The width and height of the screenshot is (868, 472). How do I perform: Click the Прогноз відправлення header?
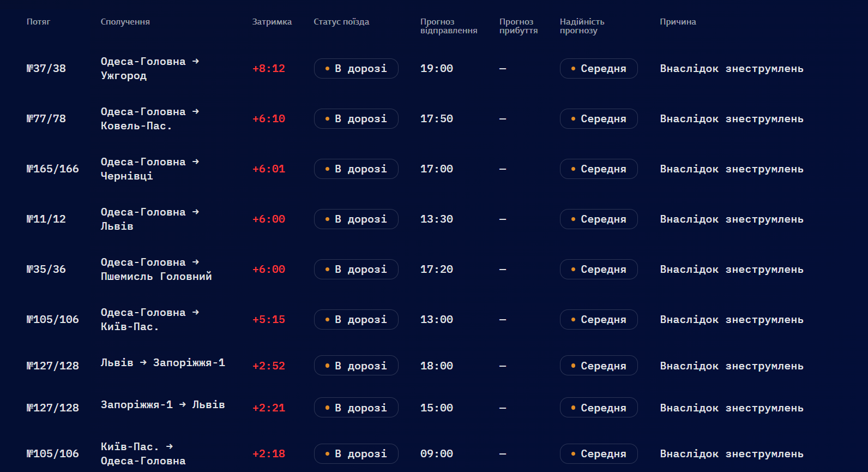[448, 26]
